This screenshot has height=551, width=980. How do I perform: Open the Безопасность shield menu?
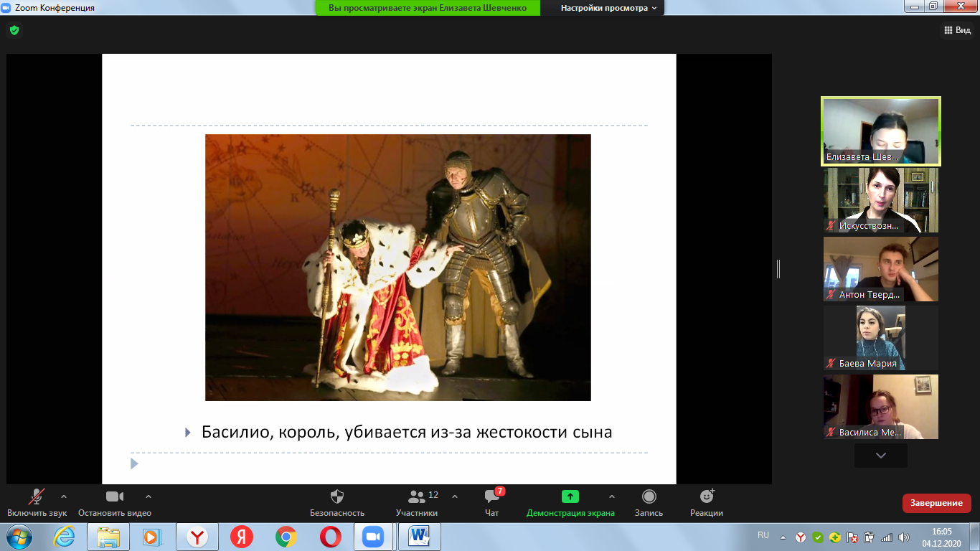tap(337, 502)
